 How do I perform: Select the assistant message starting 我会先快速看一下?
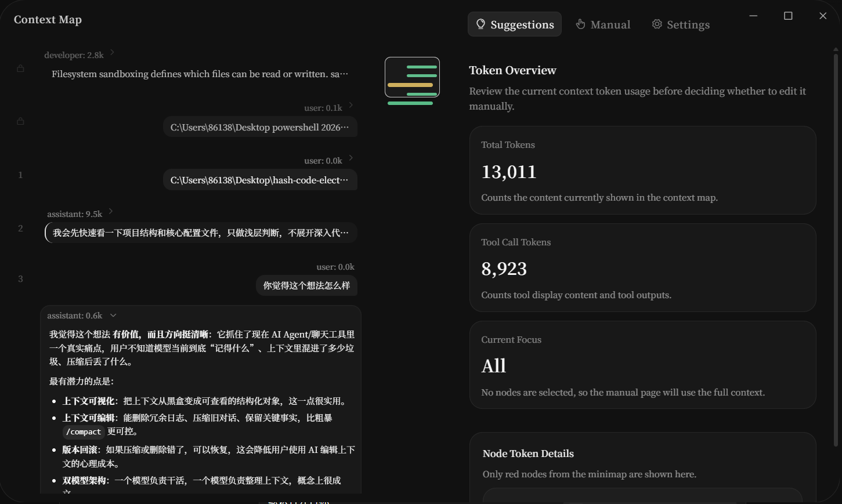(x=201, y=233)
